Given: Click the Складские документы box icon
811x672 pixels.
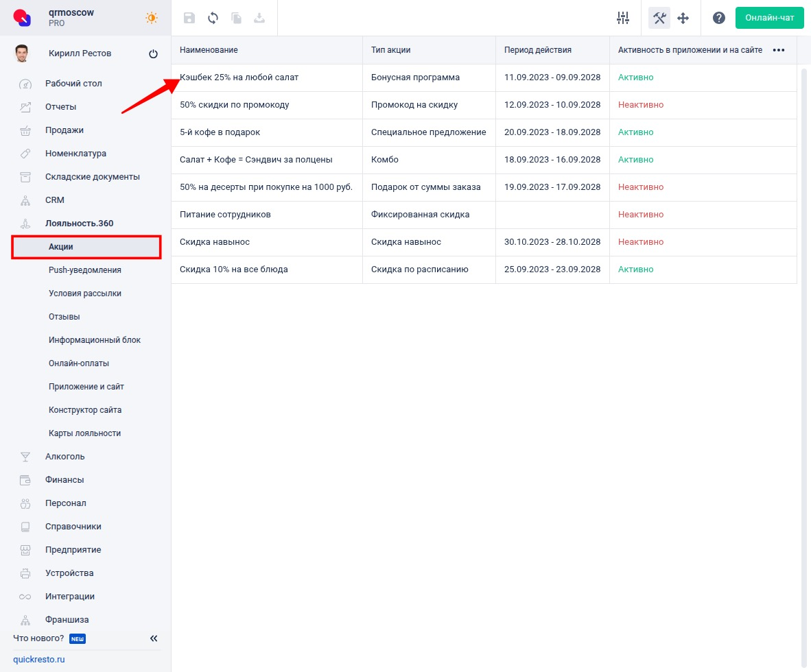Looking at the screenshot, I should 25,177.
